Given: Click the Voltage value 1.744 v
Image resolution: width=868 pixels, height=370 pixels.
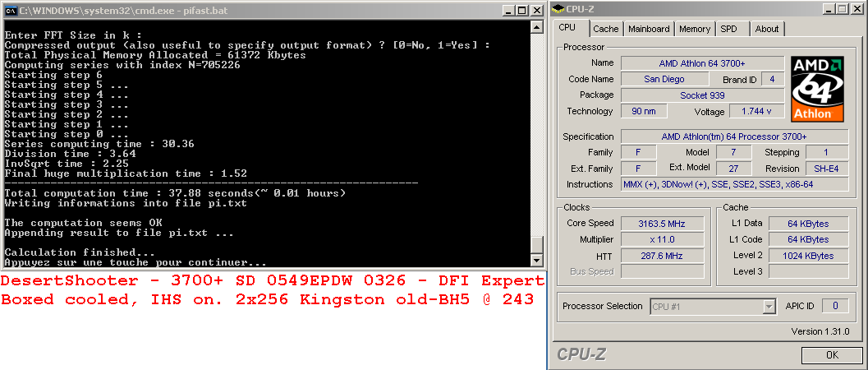Looking at the screenshot, I should (x=757, y=111).
